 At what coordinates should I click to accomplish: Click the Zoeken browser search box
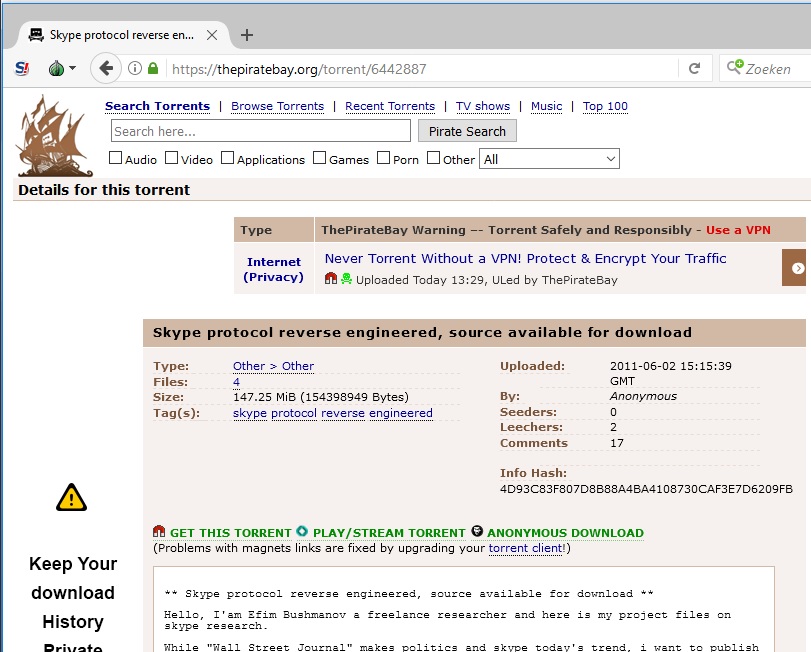pyautogui.click(x=765, y=68)
